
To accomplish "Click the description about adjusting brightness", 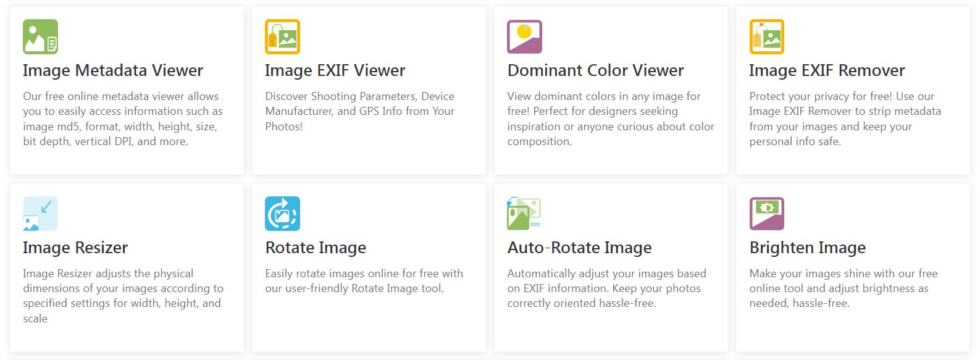I will [843, 288].
